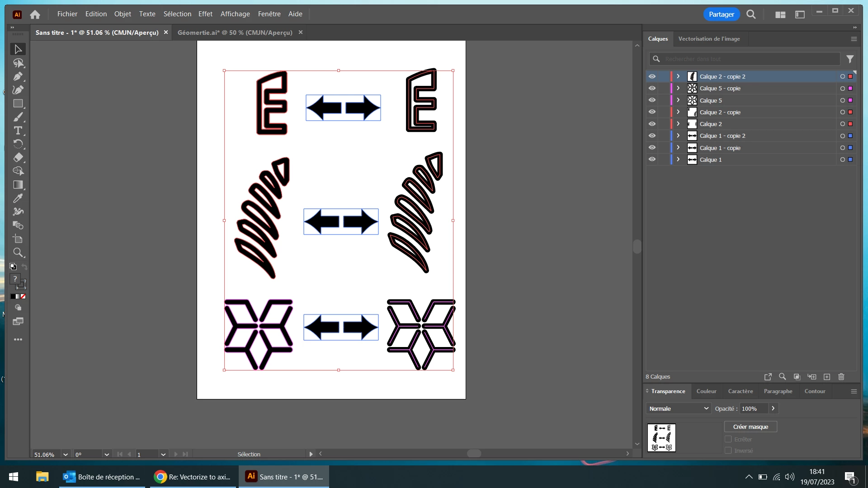Viewport: 868px width, 488px height.
Task: Open the Normale blend mode dropdown
Action: click(678, 408)
